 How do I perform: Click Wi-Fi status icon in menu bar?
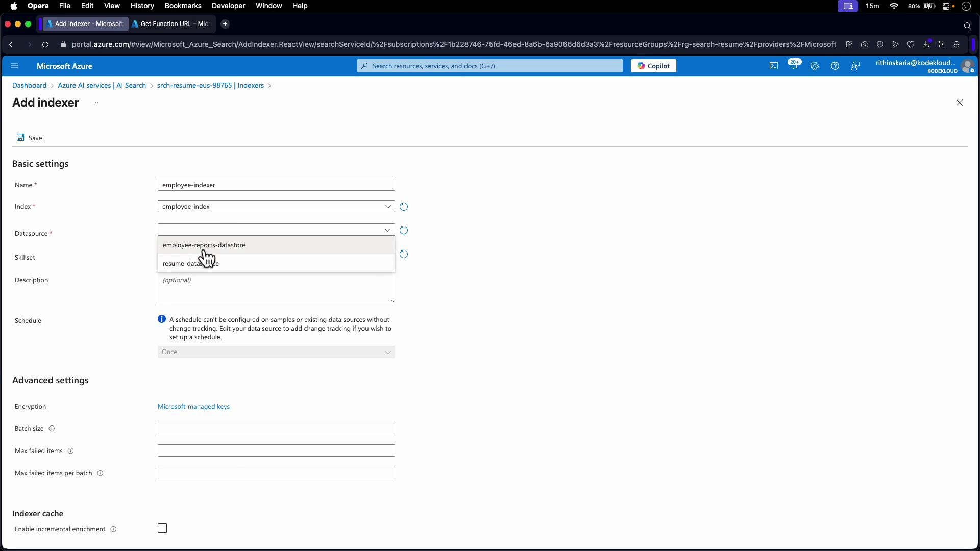click(x=894, y=6)
